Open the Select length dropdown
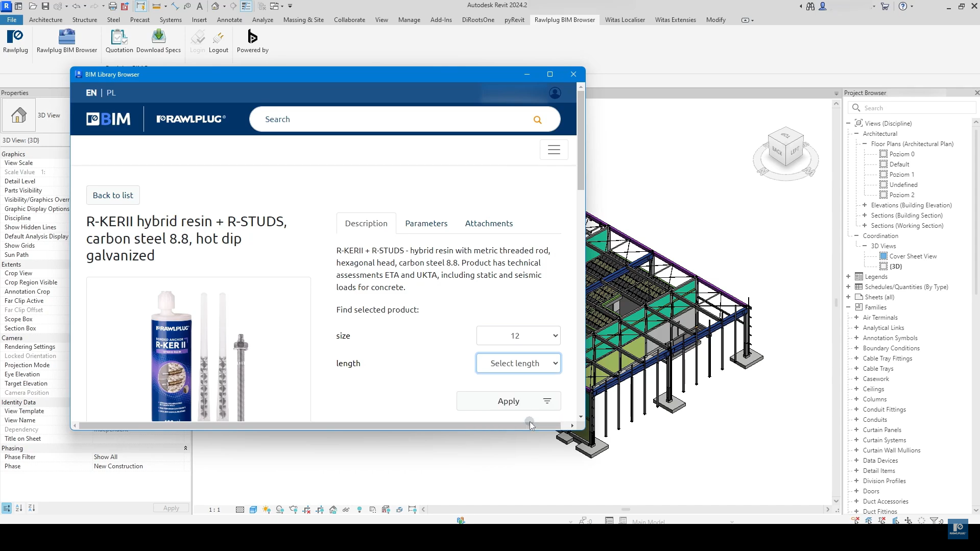The width and height of the screenshot is (980, 551). [x=518, y=364]
